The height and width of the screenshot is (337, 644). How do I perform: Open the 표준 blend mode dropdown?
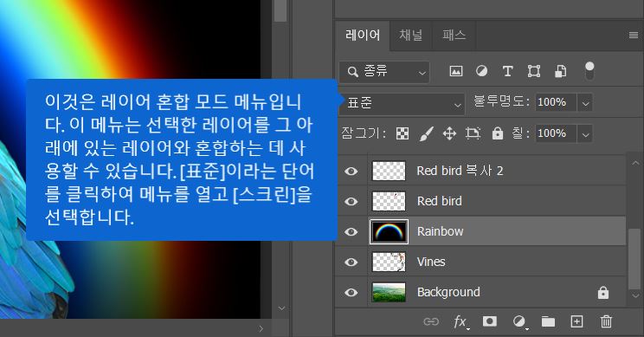[x=402, y=103]
